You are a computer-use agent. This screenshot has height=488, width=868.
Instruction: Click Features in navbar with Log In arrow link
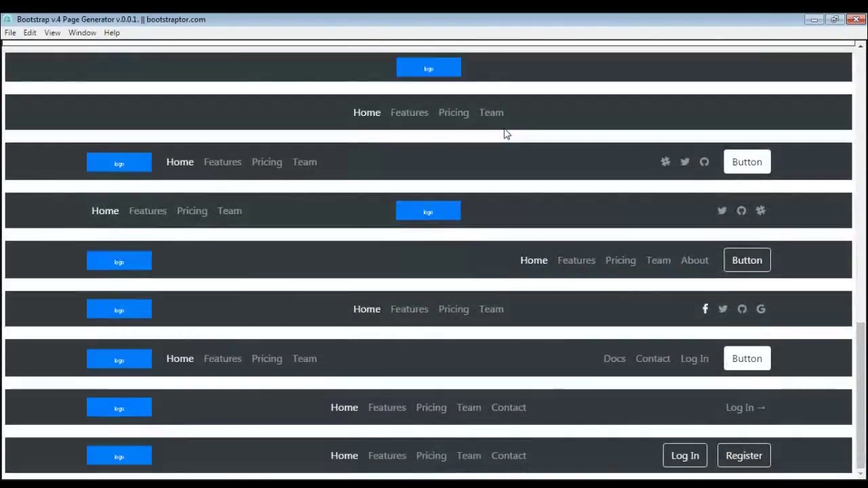pyautogui.click(x=387, y=407)
